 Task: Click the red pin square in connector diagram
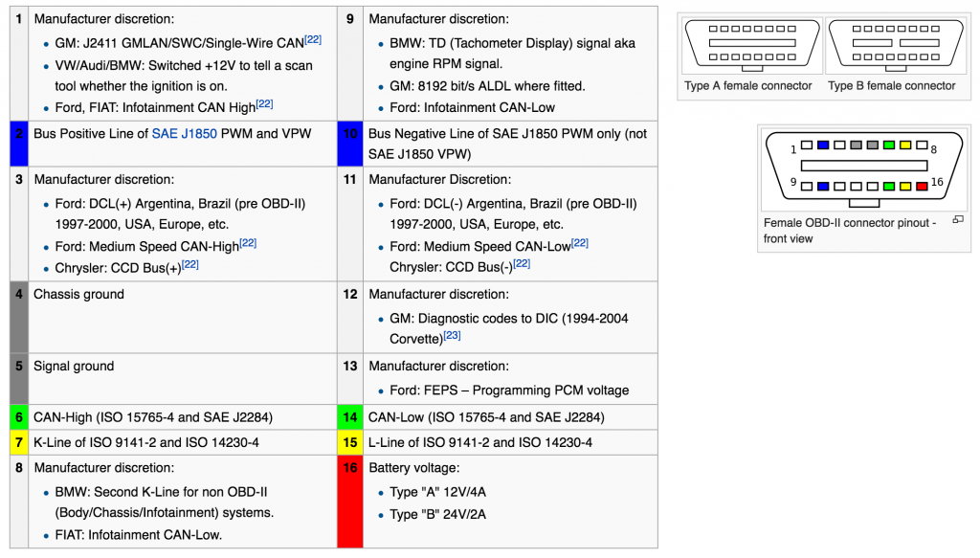click(x=920, y=186)
